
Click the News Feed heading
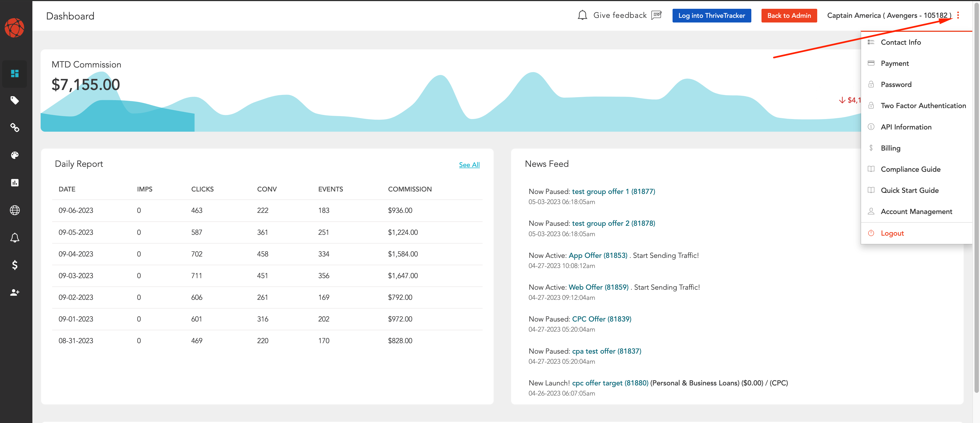pos(546,164)
